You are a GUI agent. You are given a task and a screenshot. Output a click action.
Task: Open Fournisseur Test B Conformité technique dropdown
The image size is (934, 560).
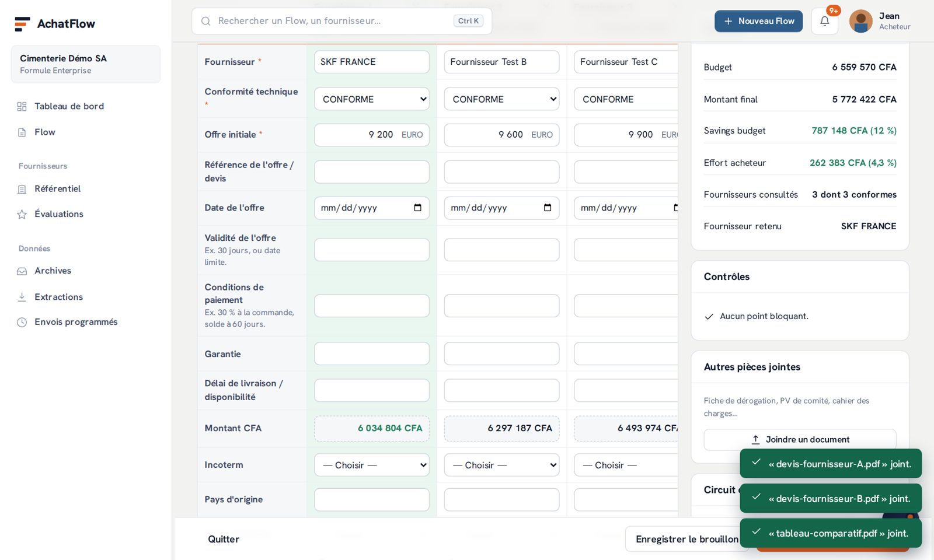(x=501, y=99)
